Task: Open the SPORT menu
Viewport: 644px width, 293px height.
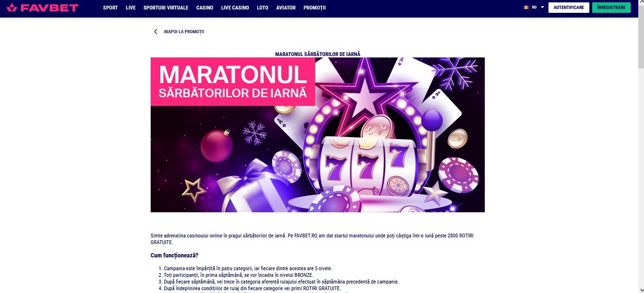Action: click(110, 8)
